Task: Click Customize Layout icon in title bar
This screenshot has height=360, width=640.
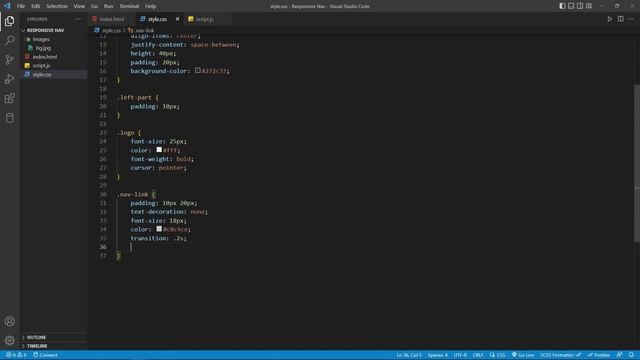Action: coord(589,6)
